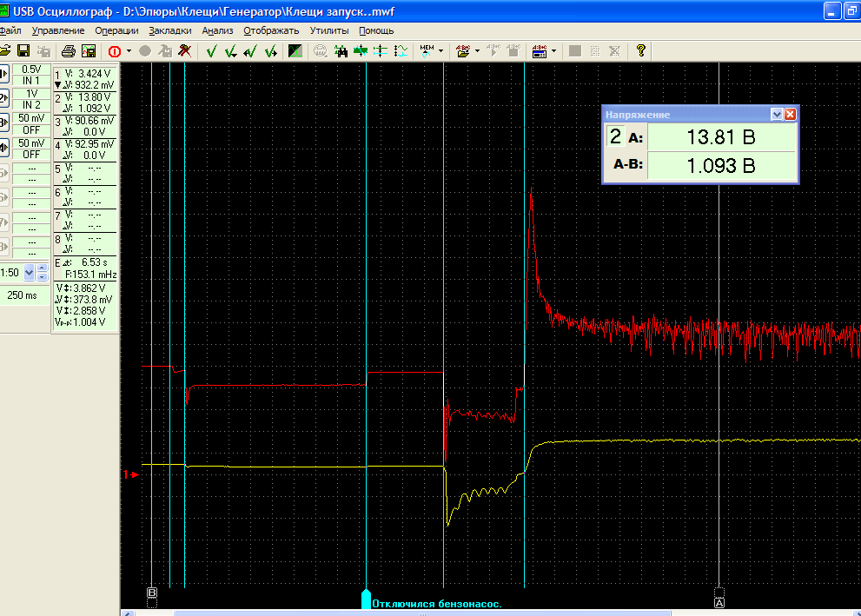Click the A:B:C open folder icon
This screenshot has height=616, width=861.
click(x=463, y=51)
